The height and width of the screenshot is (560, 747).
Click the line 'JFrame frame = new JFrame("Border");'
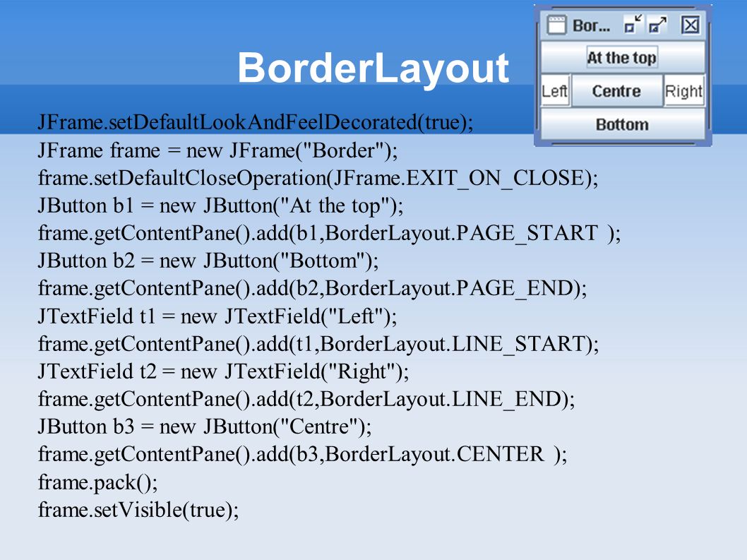(217, 150)
